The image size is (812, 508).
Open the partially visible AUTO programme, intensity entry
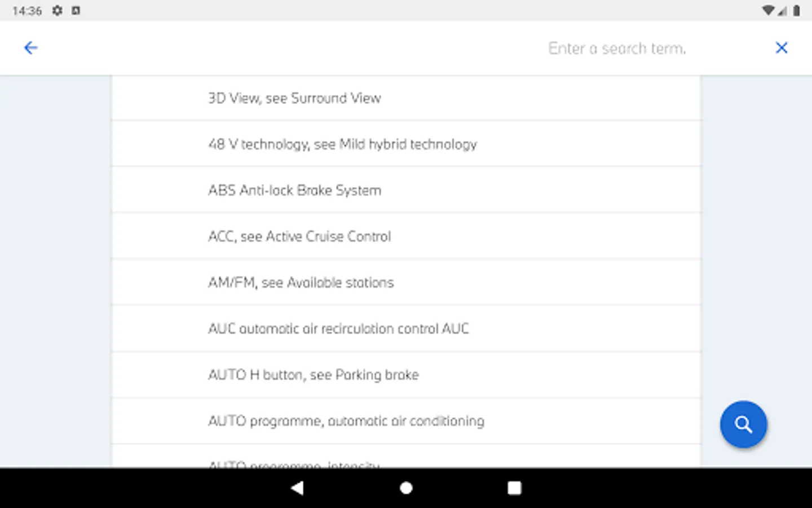294,463
